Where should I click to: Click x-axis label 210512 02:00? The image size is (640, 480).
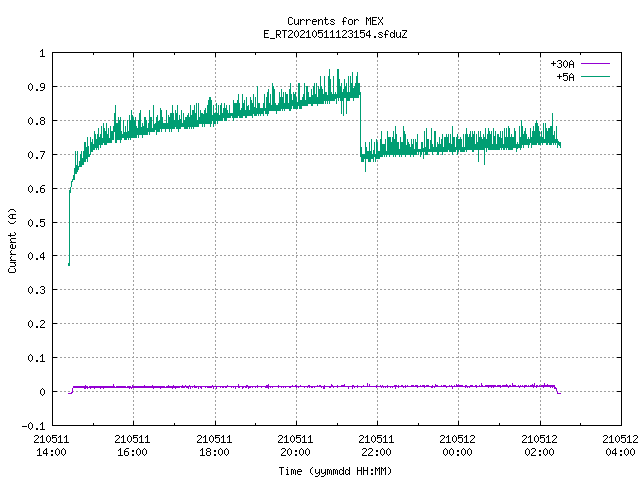[x=539, y=446]
